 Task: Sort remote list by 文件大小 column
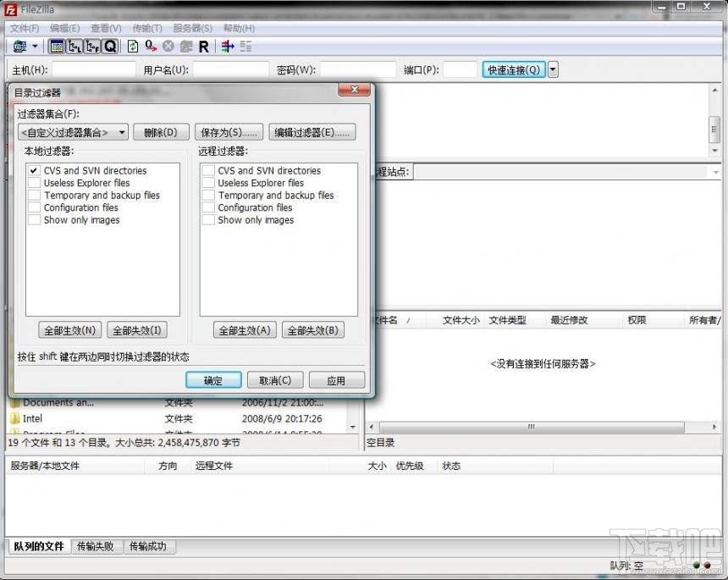click(x=461, y=320)
